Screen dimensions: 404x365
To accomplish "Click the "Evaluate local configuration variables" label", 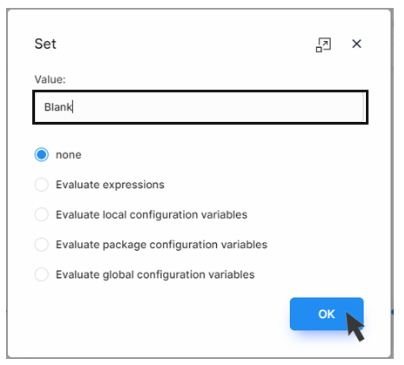I will click(151, 215).
